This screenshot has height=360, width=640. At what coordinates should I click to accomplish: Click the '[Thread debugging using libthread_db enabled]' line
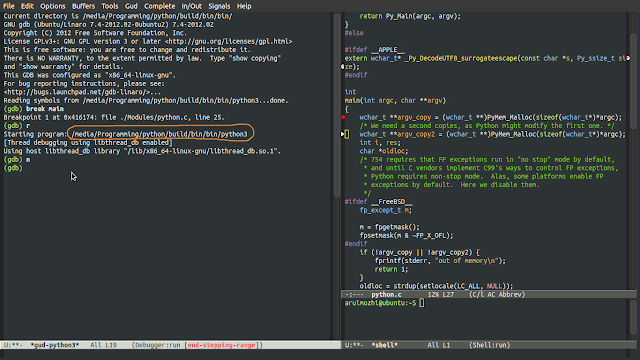[88, 142]
